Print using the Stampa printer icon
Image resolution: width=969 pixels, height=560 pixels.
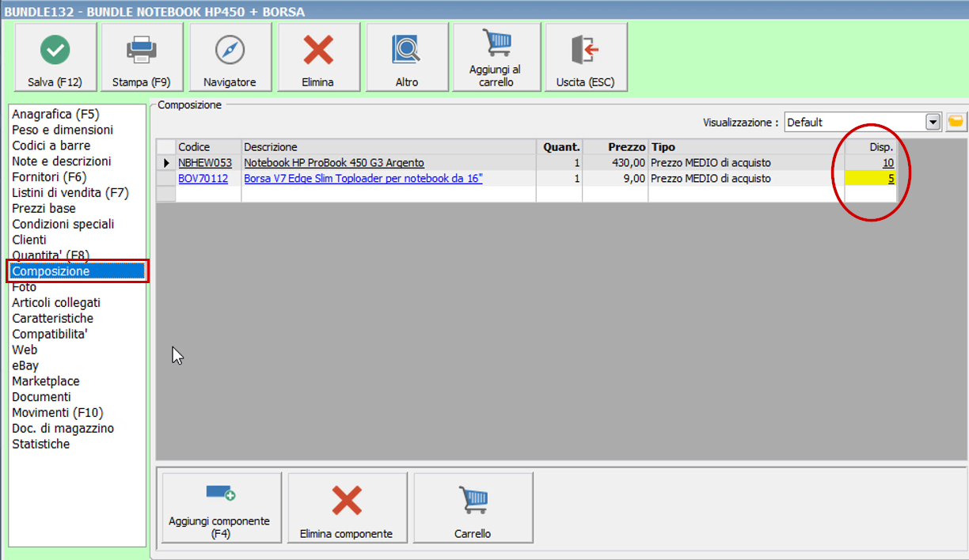point(142,51)
